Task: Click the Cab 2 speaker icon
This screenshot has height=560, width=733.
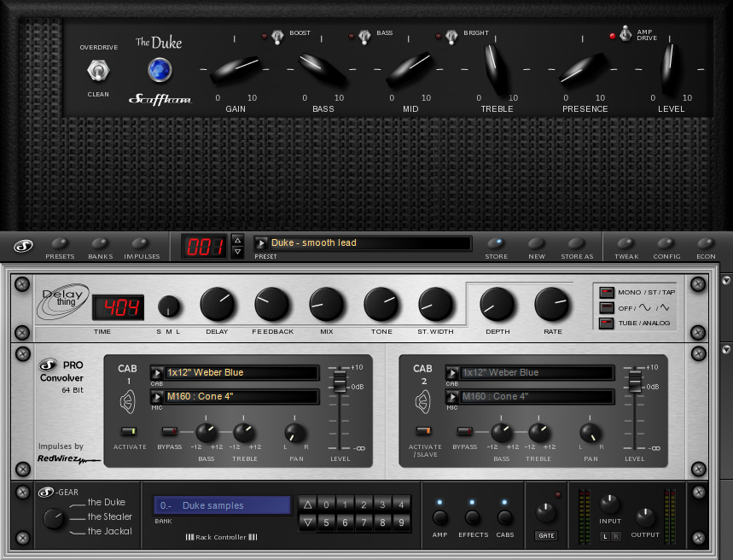Action: click(423, 402)
